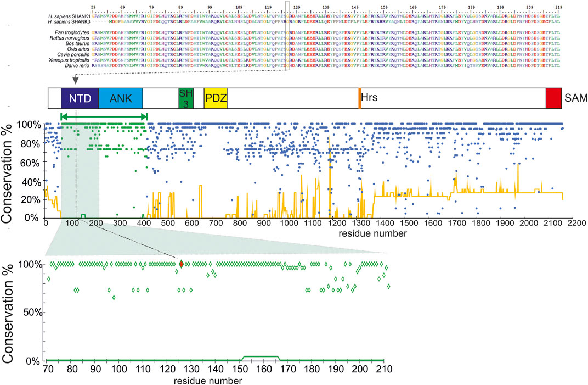Click the '60%' tick on upper plot
This screenshot has width=588, height=385.
point(31,163)
